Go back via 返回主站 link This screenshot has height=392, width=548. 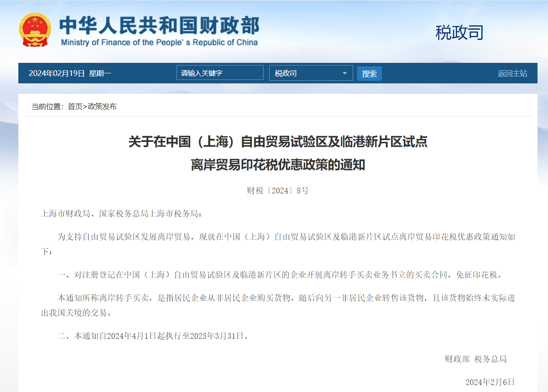pyautogui.click(x=512, y=73)
